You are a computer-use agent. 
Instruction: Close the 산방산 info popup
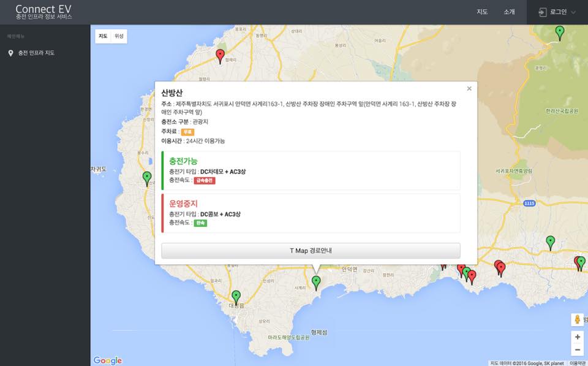pos(469,89)
